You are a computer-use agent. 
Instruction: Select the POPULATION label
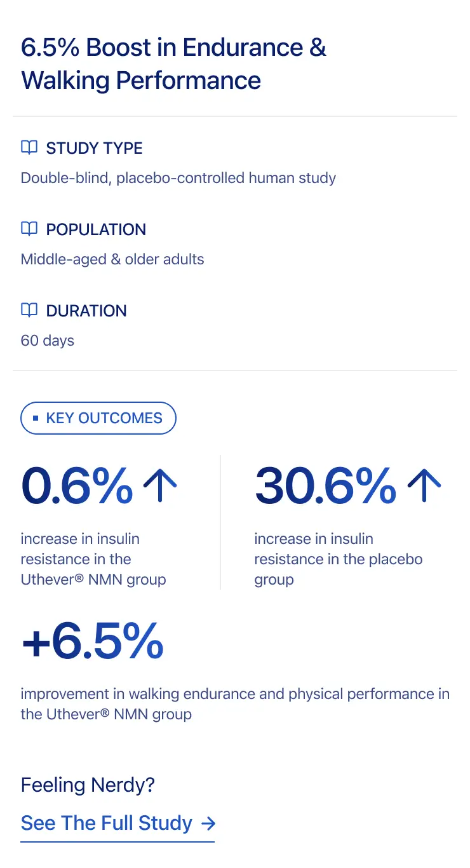click(x=96, y=229)
